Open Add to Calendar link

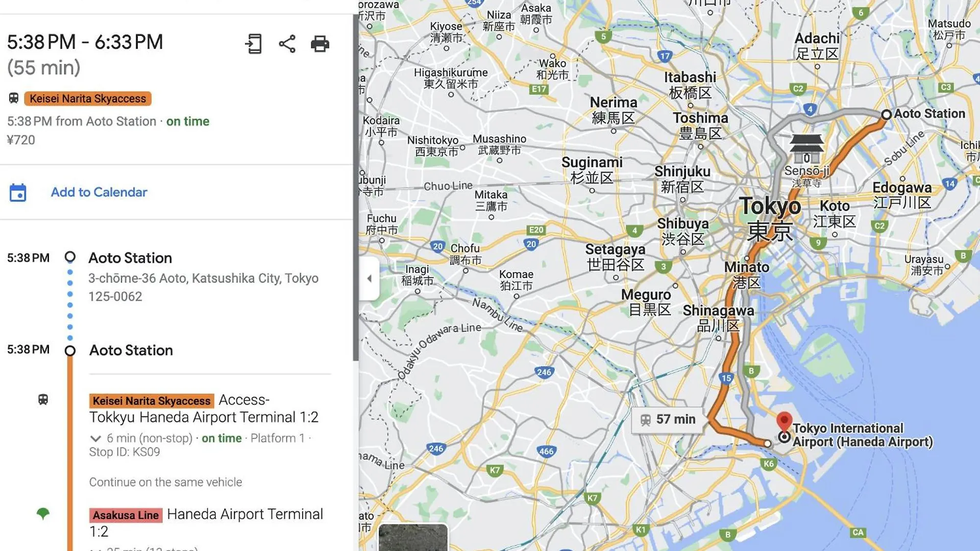[99, 192]
